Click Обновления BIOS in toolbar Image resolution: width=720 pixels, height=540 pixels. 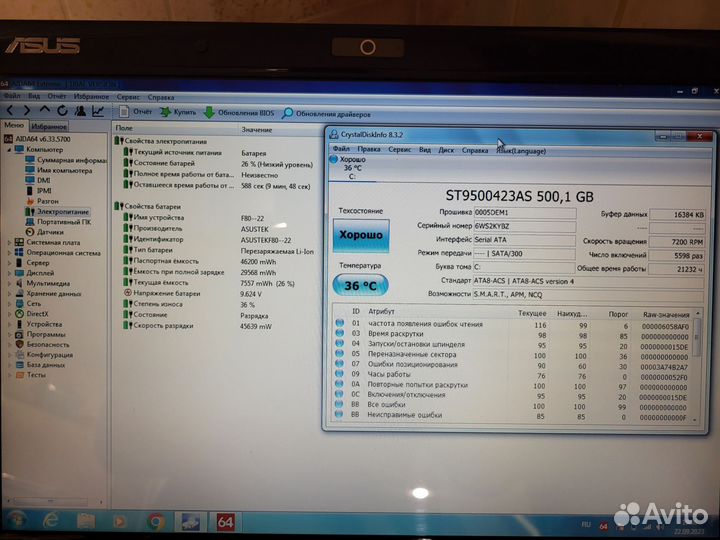tap(240, 113)
